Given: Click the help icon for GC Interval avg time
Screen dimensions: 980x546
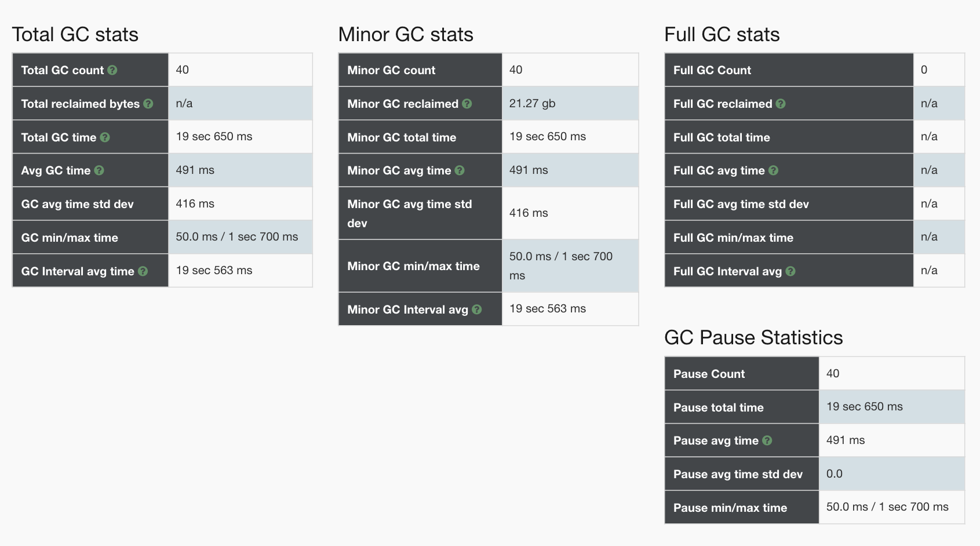Looking at the screenshot, I should [143, 271].
